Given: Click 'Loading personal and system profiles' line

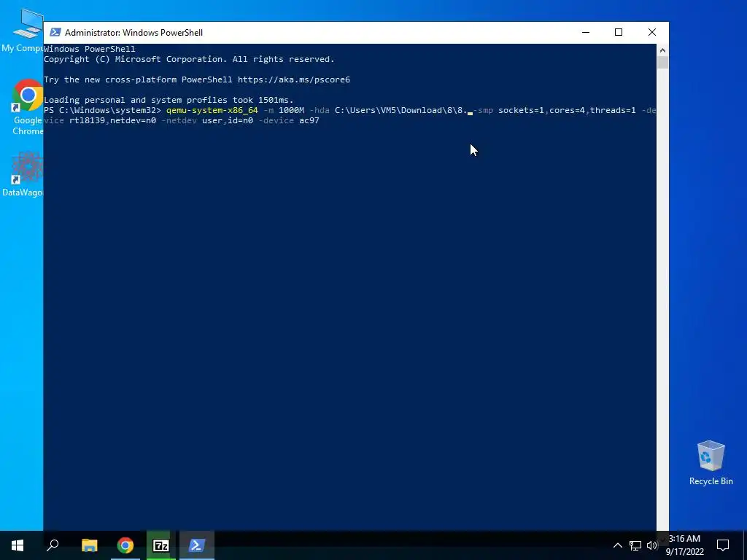Looking at the screenshot, I should tap(169, 100).
